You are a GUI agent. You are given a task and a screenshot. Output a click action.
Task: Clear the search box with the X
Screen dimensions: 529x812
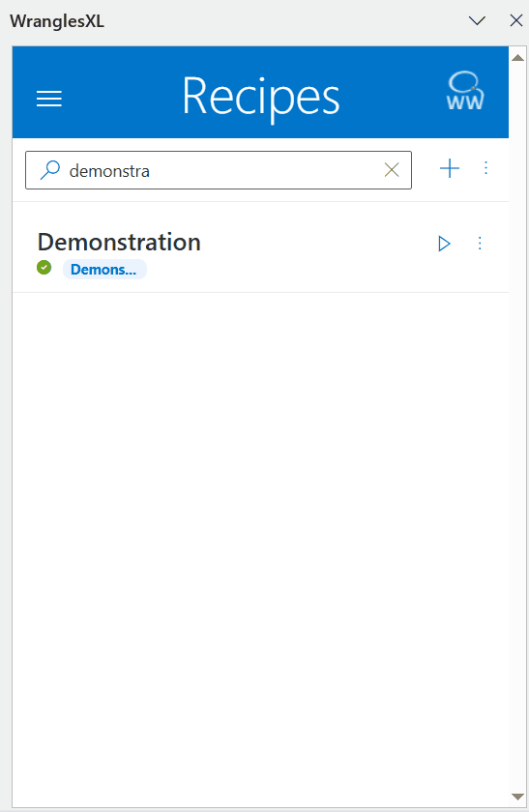point(392,169)
